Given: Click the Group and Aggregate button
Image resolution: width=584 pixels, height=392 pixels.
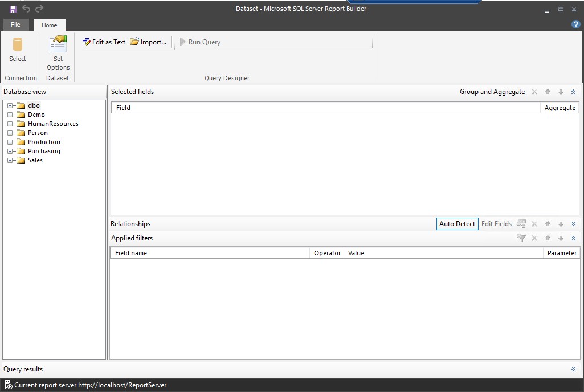Looking at the screenshot, I should [492, 92].
